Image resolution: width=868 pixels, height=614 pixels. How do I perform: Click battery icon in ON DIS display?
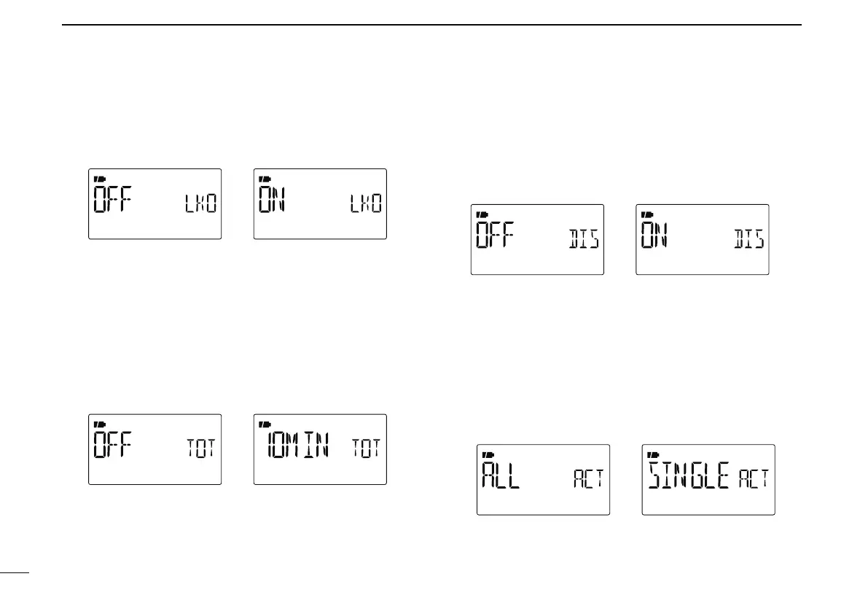point(646,215)
